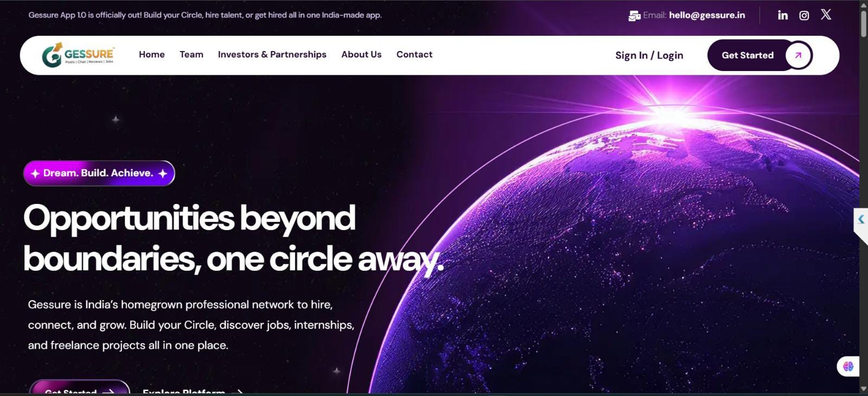Click the email envelope icon beside Email label
868x396 pixels.
tap(634, 16)
